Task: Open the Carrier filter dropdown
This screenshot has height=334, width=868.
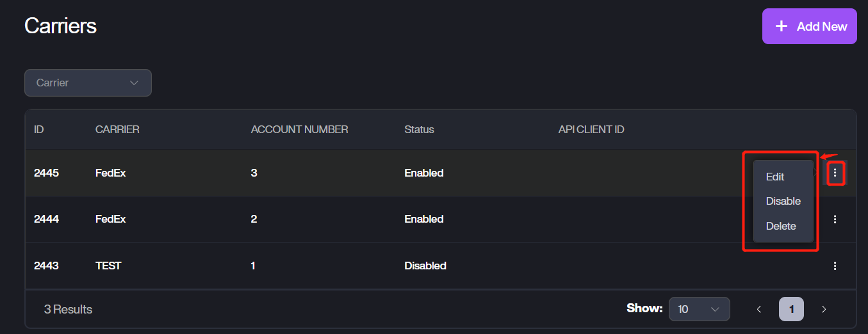Action: pos(88,83)
